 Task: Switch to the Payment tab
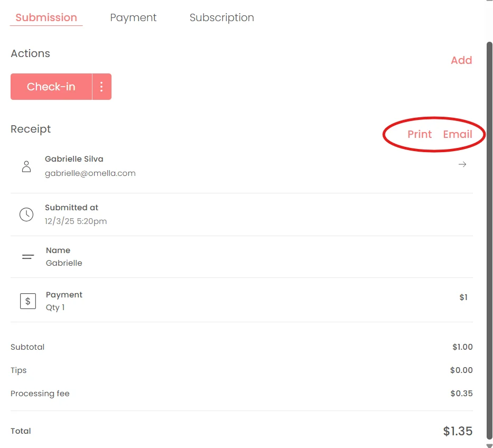(x=133, y=17)
